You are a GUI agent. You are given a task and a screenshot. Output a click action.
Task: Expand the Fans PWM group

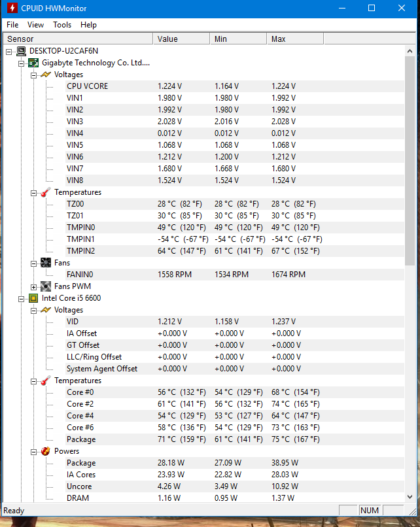(x=33, y=287)
